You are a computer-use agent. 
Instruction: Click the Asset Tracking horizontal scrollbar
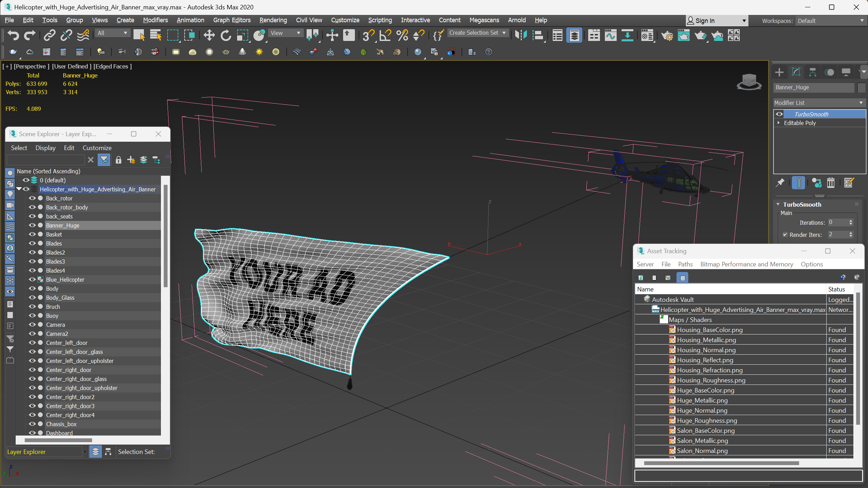(721, 463)
